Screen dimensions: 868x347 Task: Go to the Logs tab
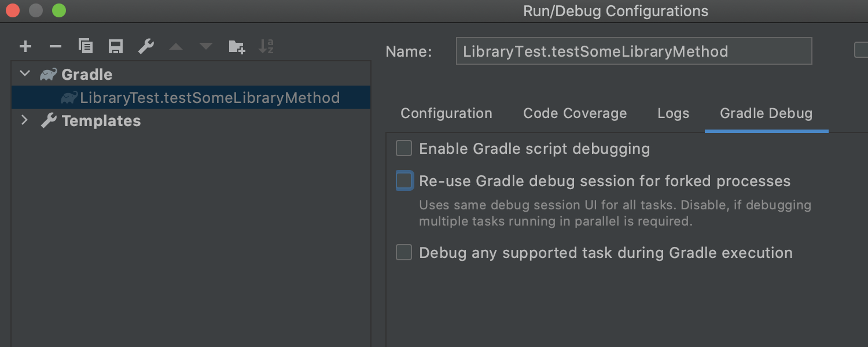point(674,113)
